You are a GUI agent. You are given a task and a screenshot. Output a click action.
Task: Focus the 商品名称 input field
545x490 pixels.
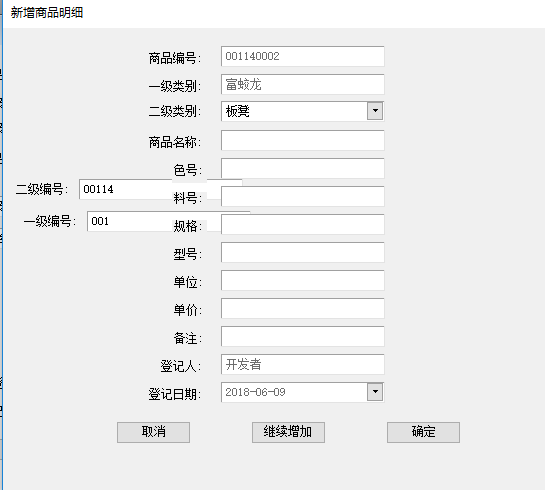[302, 140]
